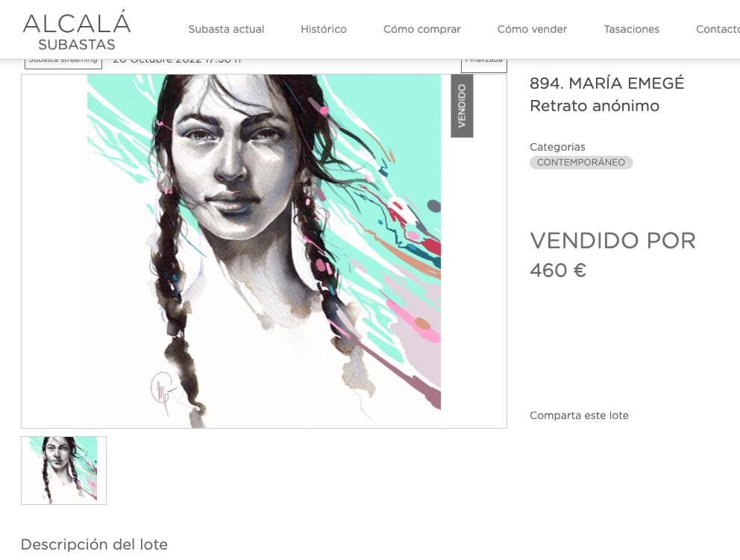Click the vertical VENDIDO ribbon on image
This screenshot has width=740, height=560.
pyautogui.click(x=462, y=106)
